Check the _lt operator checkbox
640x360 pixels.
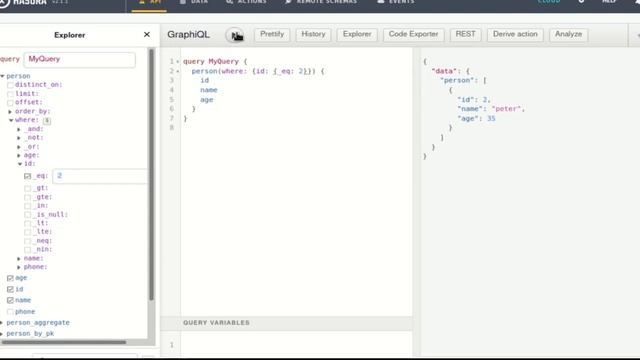pyautogui.click(x=27, y=224)
